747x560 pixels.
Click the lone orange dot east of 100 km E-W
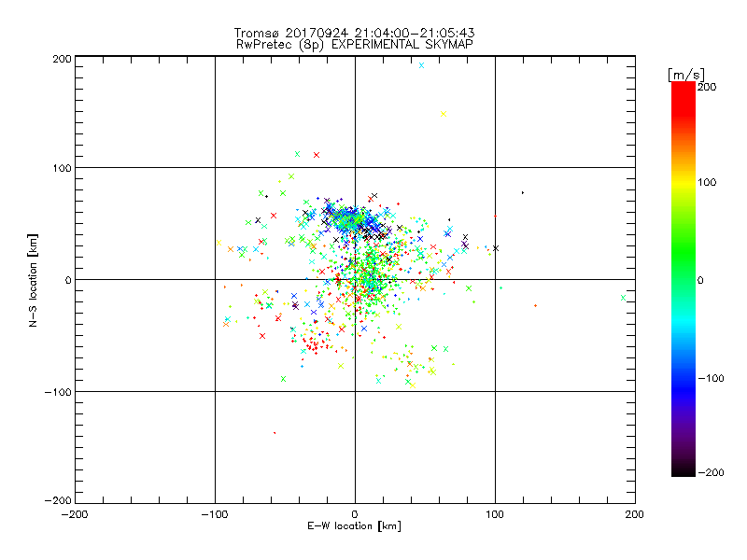535,306
